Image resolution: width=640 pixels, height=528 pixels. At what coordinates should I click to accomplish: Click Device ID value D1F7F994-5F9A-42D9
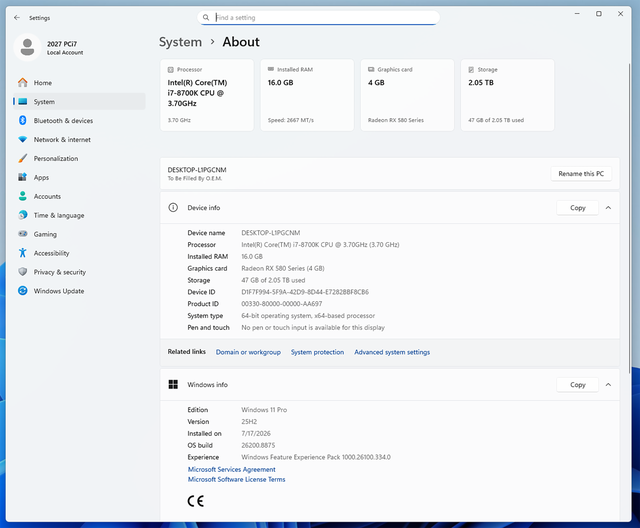pyautogui.click(x=305, y=292)
